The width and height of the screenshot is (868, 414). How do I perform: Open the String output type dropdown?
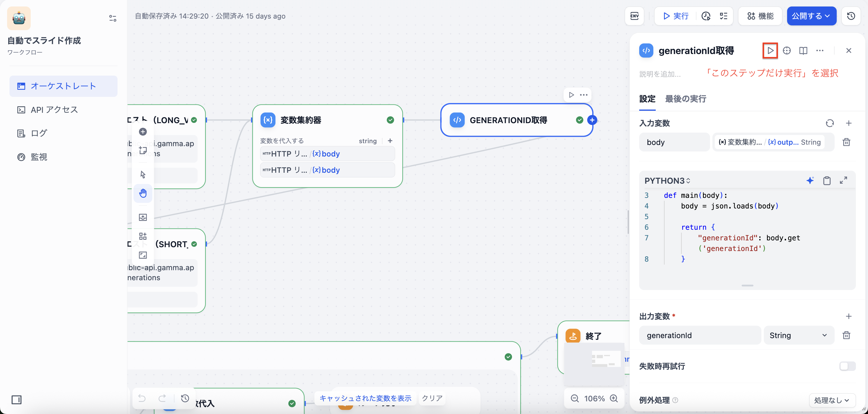[798, 335]
